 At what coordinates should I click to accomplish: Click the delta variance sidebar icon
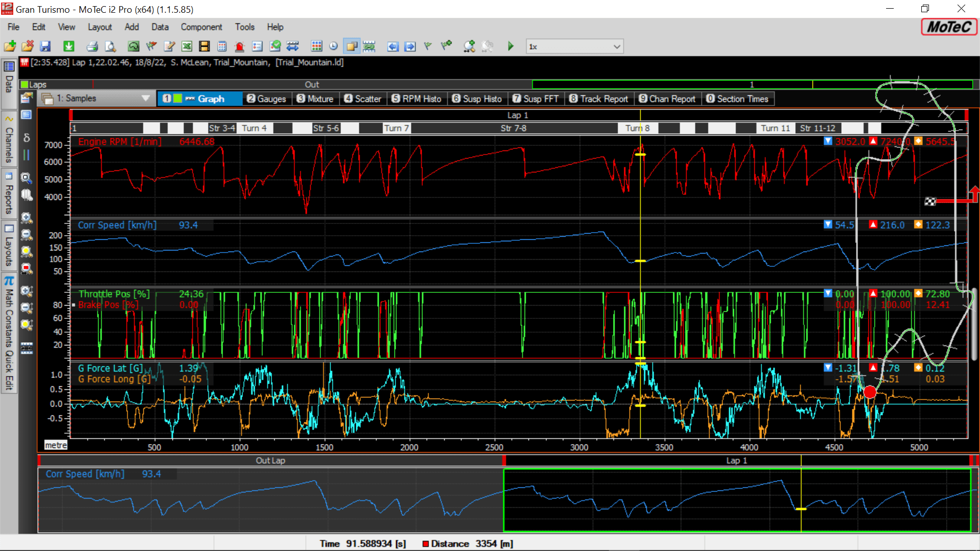click(27, 138)
